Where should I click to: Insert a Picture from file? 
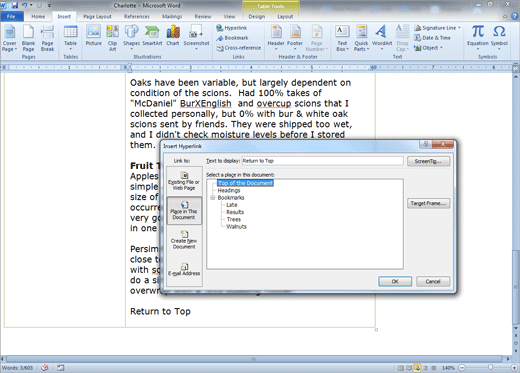[x=93, y=36]
